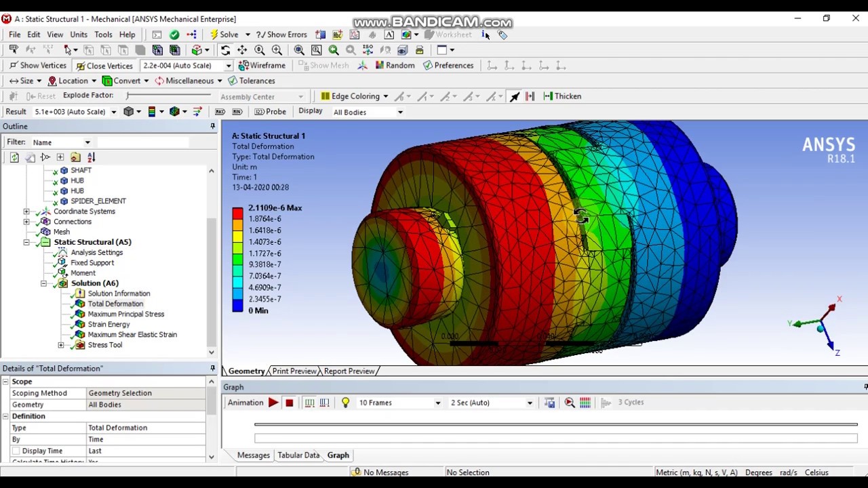Open the 2 Sec (Auto) dropdown
Image resolution: width=868 pixels, height=488 pixels.
[530, 403]
